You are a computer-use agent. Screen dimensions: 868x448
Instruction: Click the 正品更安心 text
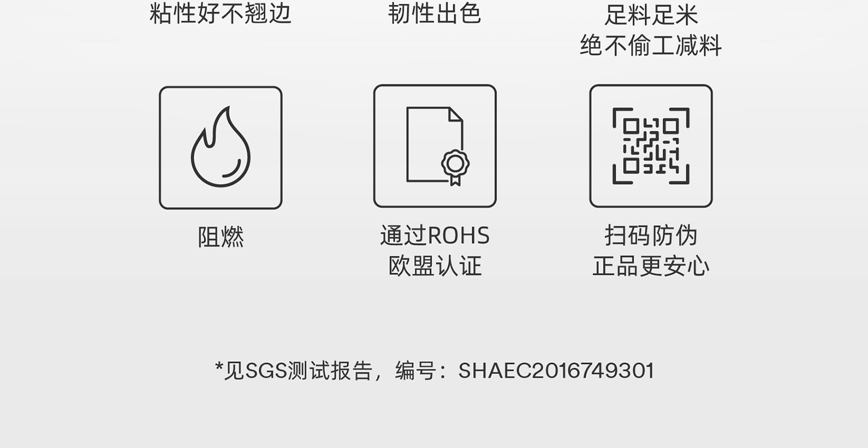tap(651, 266)
